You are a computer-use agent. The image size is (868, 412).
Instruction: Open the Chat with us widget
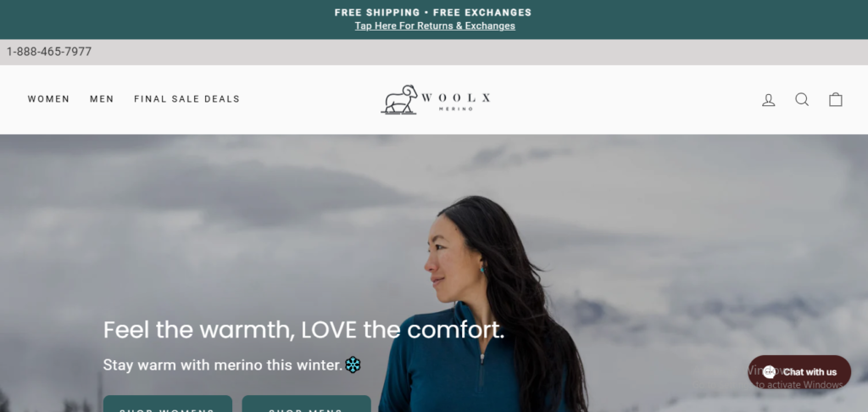click(799, 372)
